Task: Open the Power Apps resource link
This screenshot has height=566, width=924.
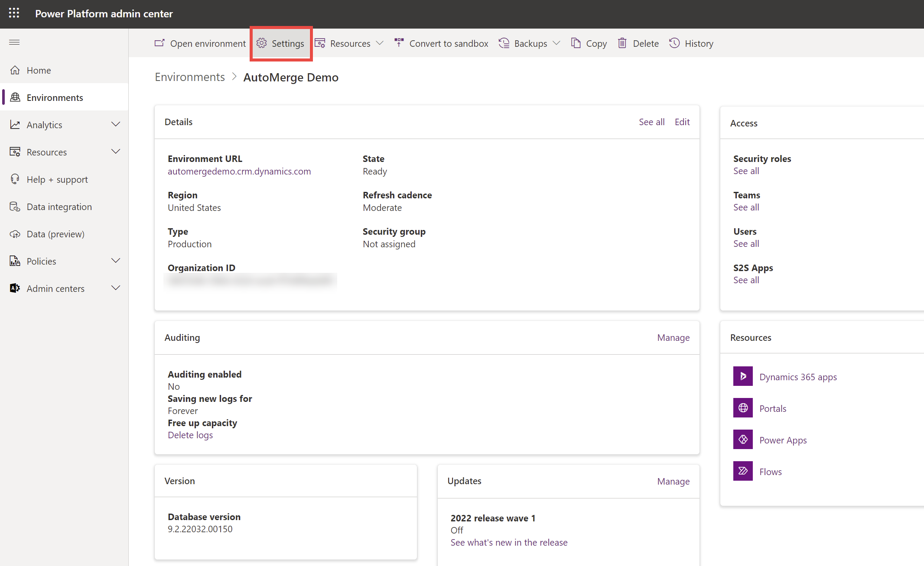Action: 783,440
